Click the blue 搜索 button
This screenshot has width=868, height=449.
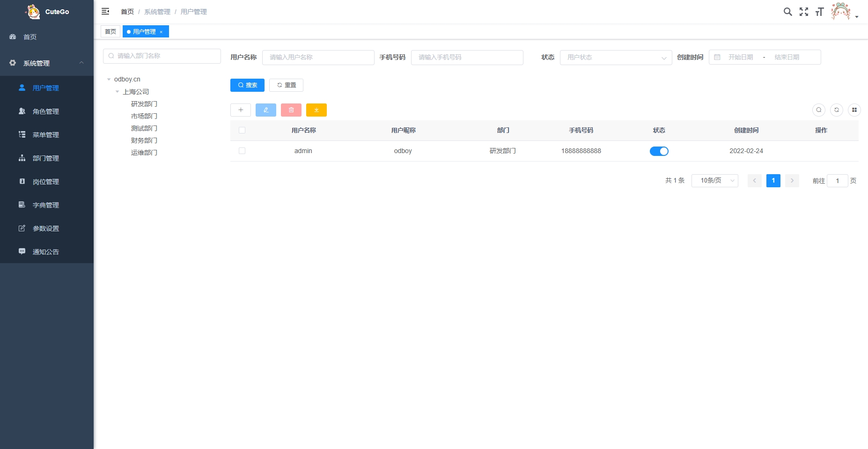click(x=247, y=85)
